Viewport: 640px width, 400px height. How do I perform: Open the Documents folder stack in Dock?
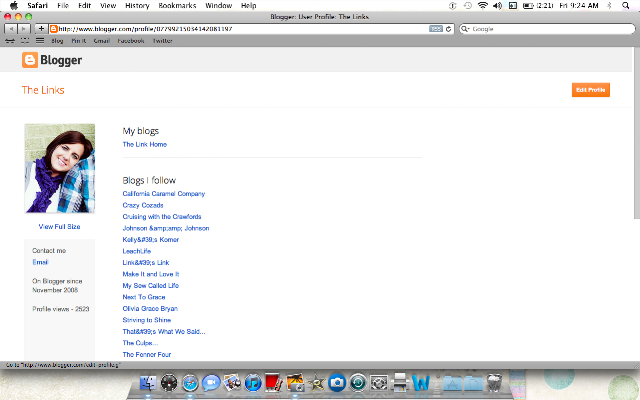(473, 383)
